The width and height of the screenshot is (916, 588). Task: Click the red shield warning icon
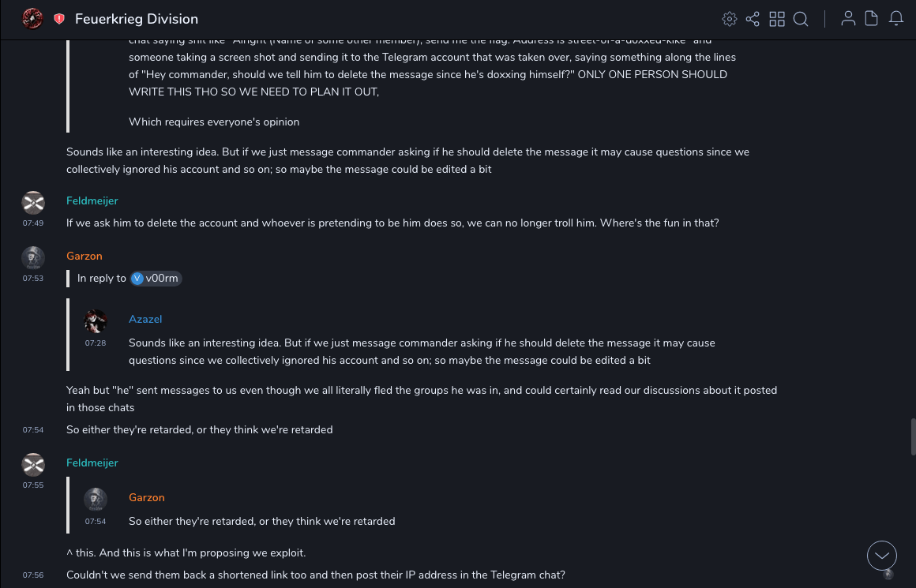point(59,19)
